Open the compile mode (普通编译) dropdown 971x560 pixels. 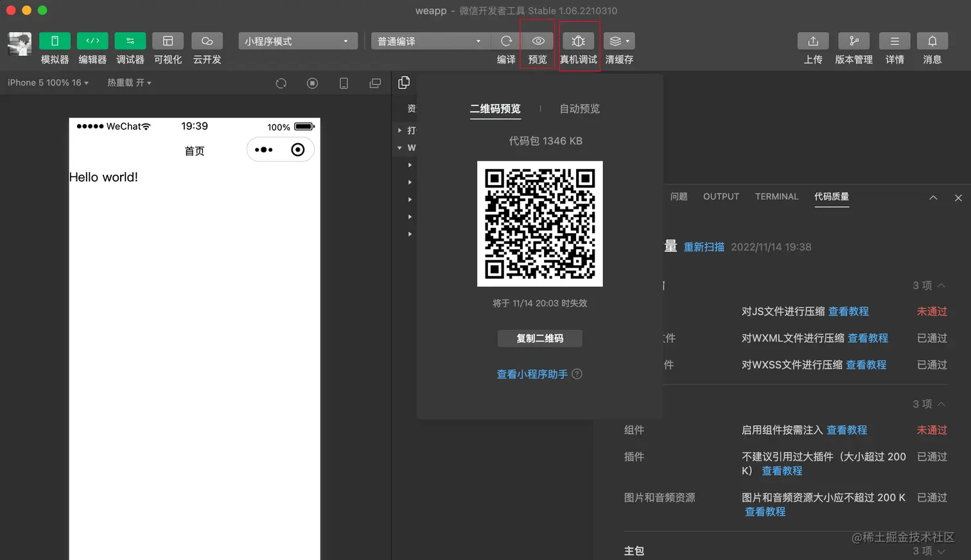tap(431, 41)
